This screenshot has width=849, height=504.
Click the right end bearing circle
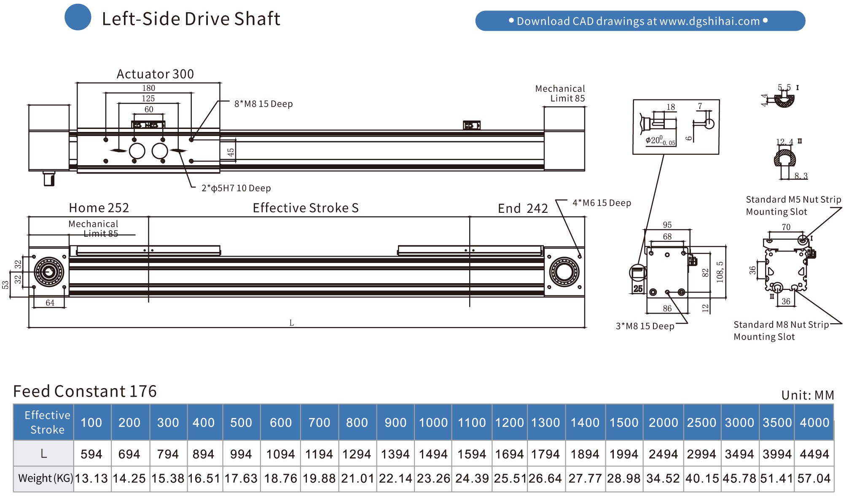point(564,272)
